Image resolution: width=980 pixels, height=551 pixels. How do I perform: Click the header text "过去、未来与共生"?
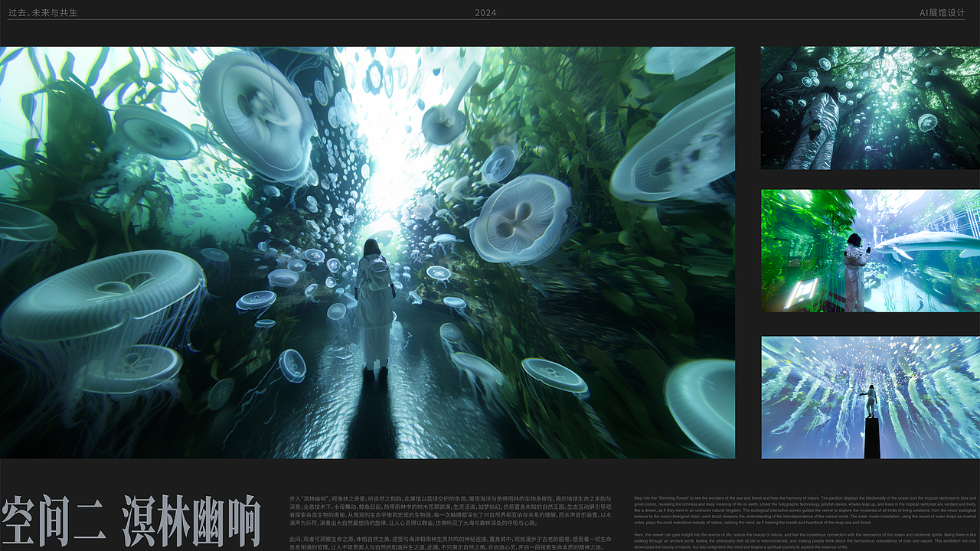point(42,13)
